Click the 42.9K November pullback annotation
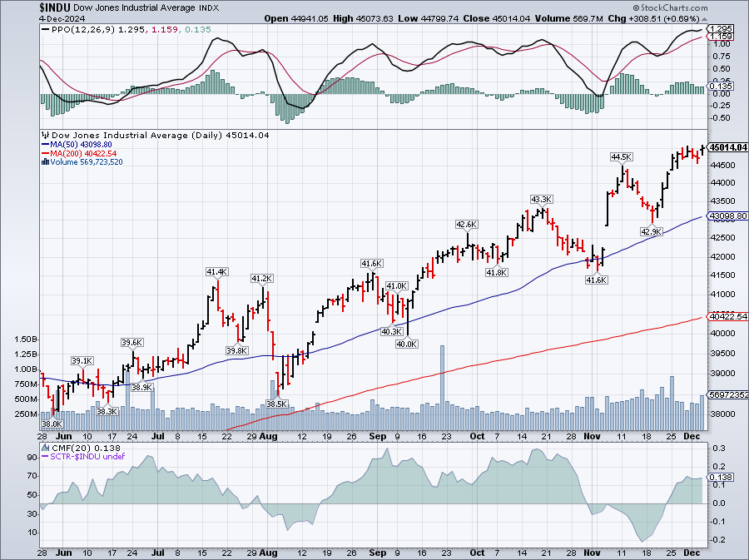Image resolution: width=749 pixels, height=560 pixels. [650, 231]
